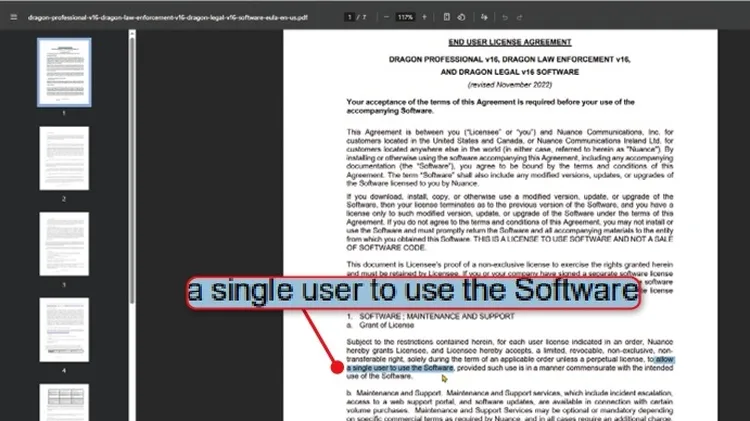Open the annotation draw tool icon
Image resolution: width=750 pixels, height=421 pixels.
pos(485,17)
